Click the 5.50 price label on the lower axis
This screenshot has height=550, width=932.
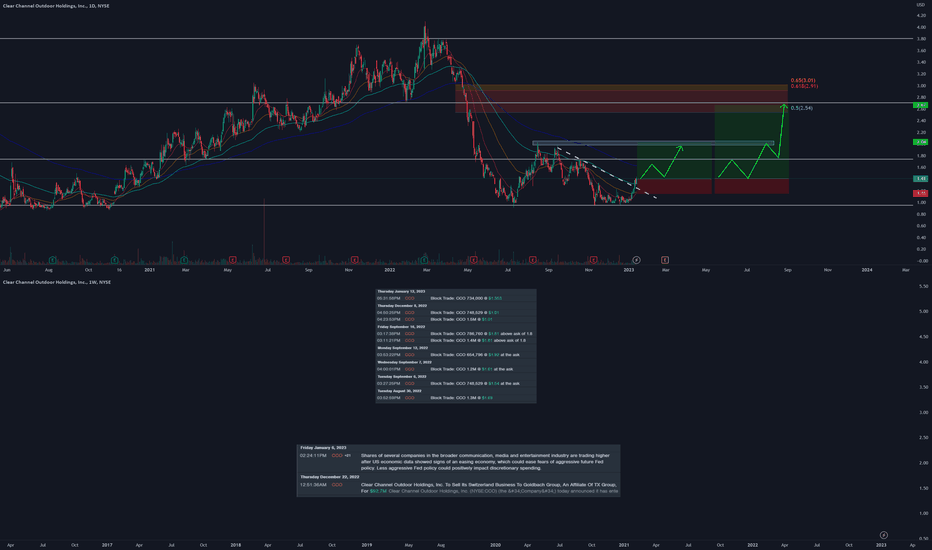click(x=923, y=287)
